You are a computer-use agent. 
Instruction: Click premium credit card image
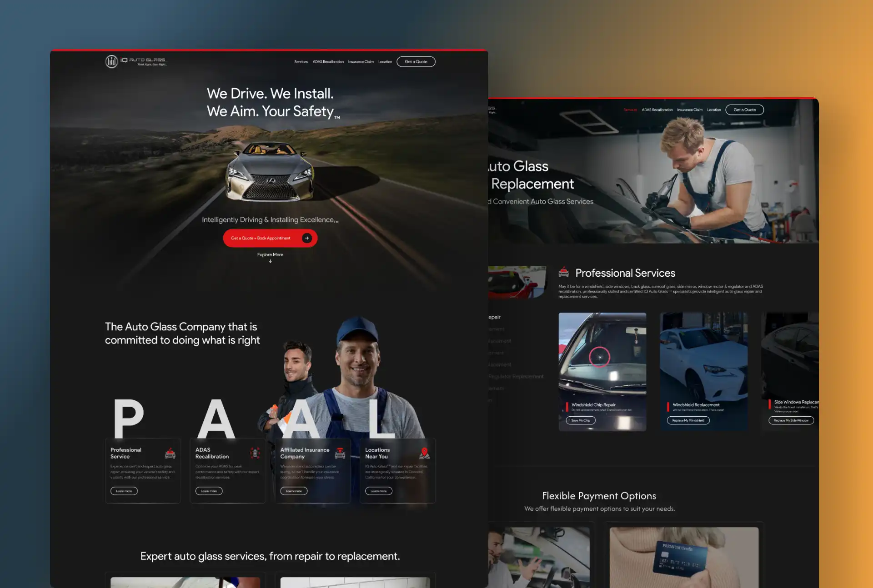684,558
